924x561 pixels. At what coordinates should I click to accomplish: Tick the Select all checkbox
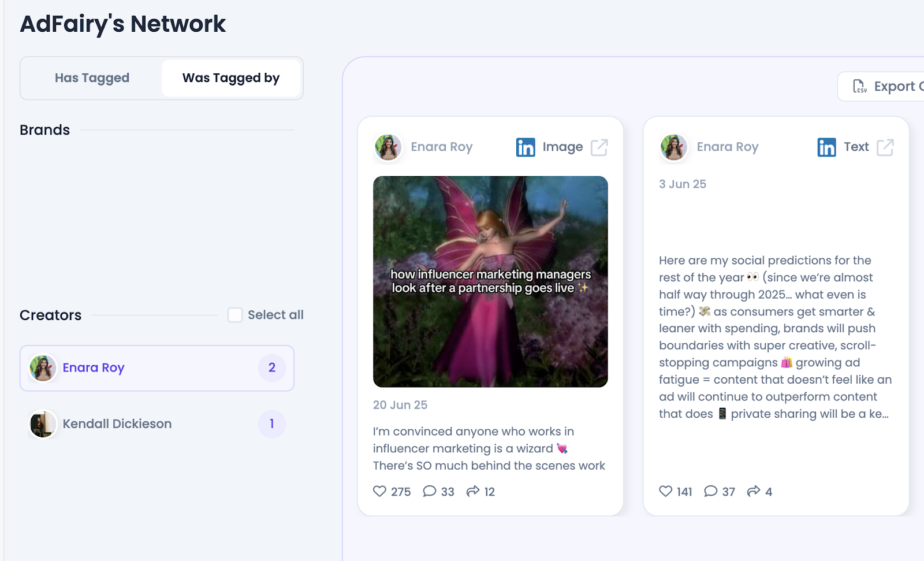(x=235, y=315)
